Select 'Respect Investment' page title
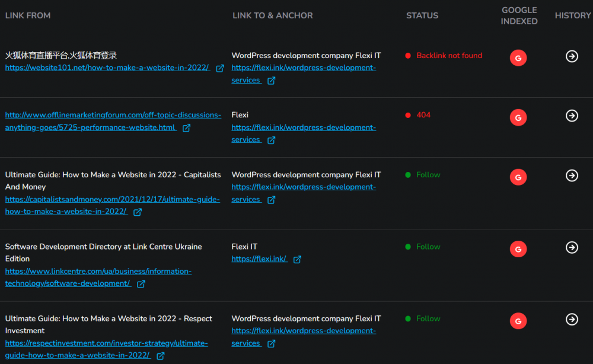 click(x=109, y=324)
